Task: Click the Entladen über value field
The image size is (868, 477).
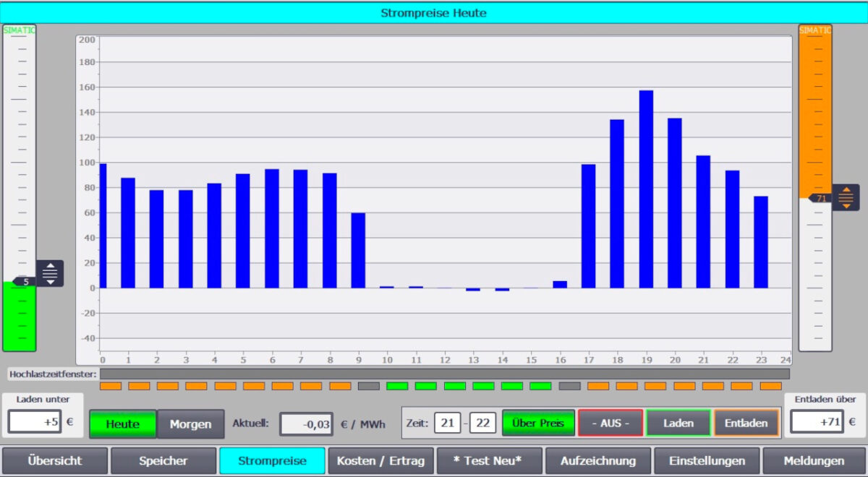Action: pos(817,422)
